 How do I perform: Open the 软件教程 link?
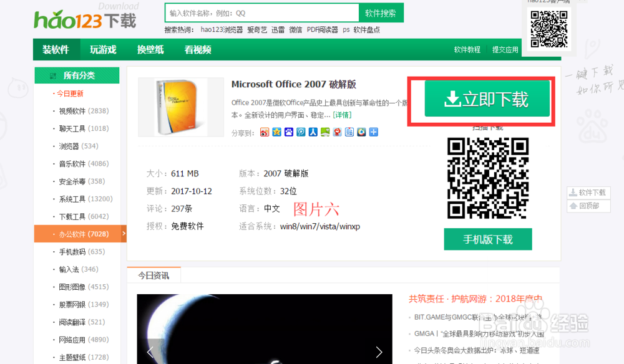click(467, 50)
